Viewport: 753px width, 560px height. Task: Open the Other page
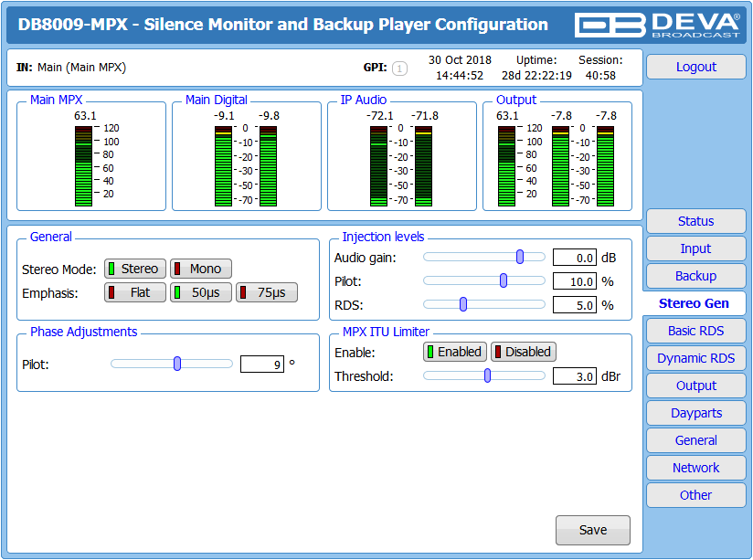[695, 495]
